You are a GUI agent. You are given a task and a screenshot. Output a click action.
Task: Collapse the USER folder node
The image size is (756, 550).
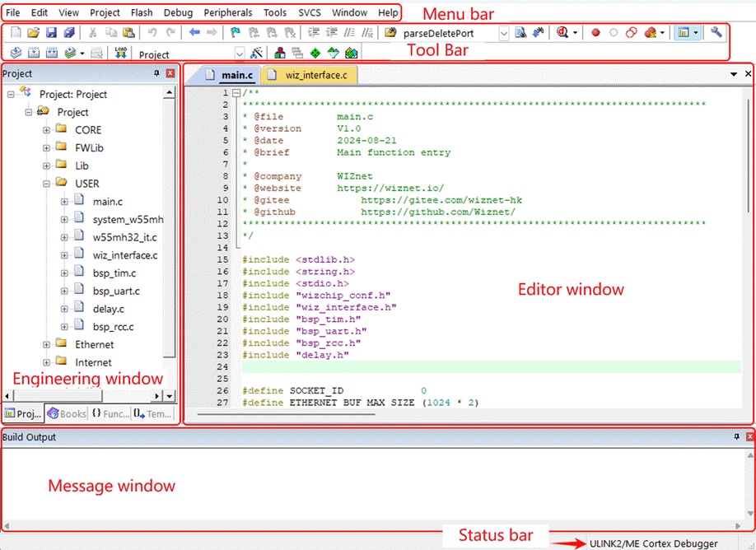pos(46,184)
